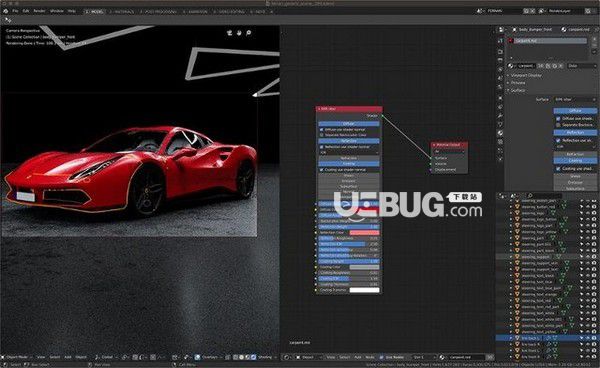
Task: Open the Output properties tab icon
Action: (501, 60)
